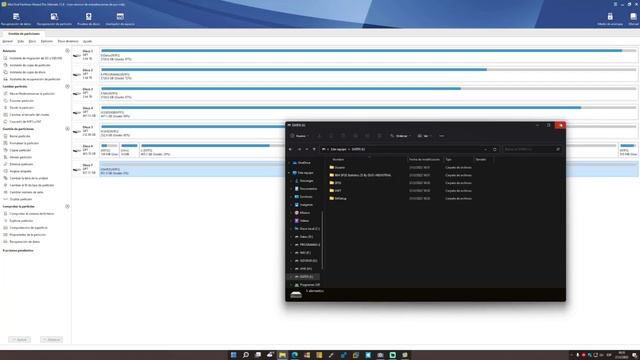This screenshot has width=640, height=360.
Task: Open Medio de arranque icon in MiniTool
Action: (x=610, y=19)
